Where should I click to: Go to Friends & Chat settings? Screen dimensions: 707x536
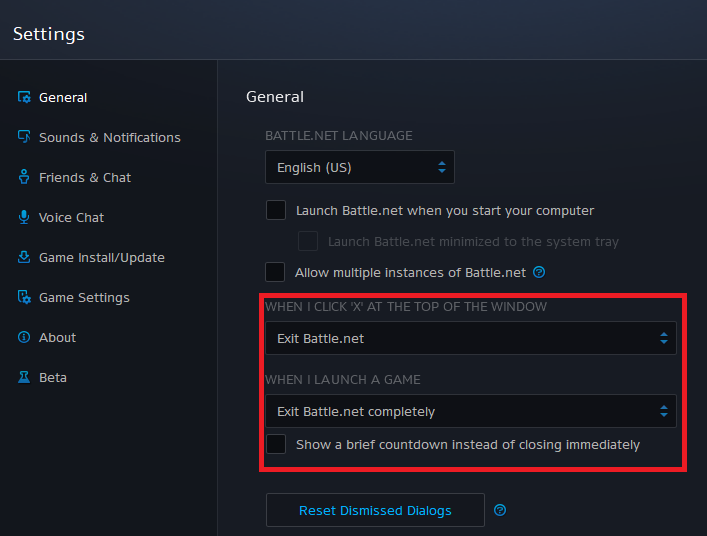pos(85,177)
